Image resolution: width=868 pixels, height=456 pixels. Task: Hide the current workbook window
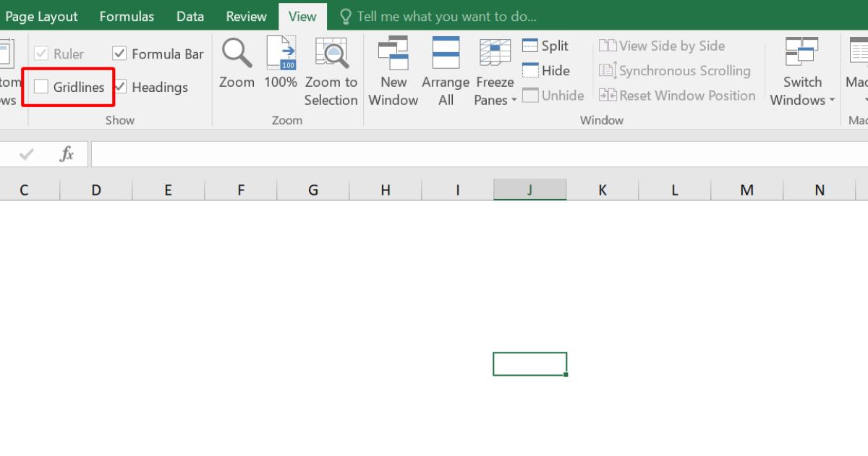(532, 70)
